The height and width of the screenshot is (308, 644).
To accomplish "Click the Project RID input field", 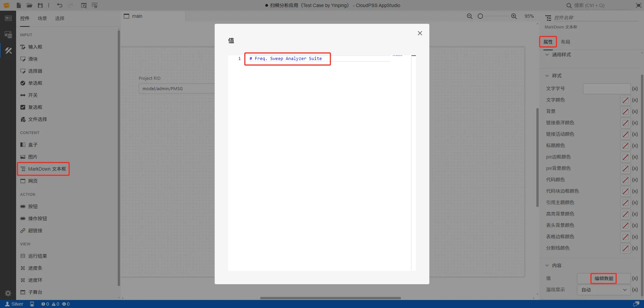I will click(x=177, y=89).
